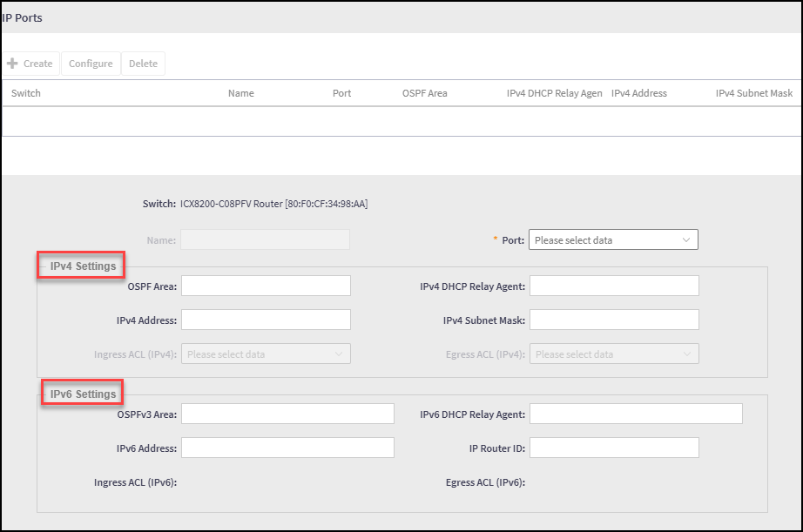Click the Ingress ACL (IPv6) label
This screenshot has width=803, height=532.
pos(135,482)
